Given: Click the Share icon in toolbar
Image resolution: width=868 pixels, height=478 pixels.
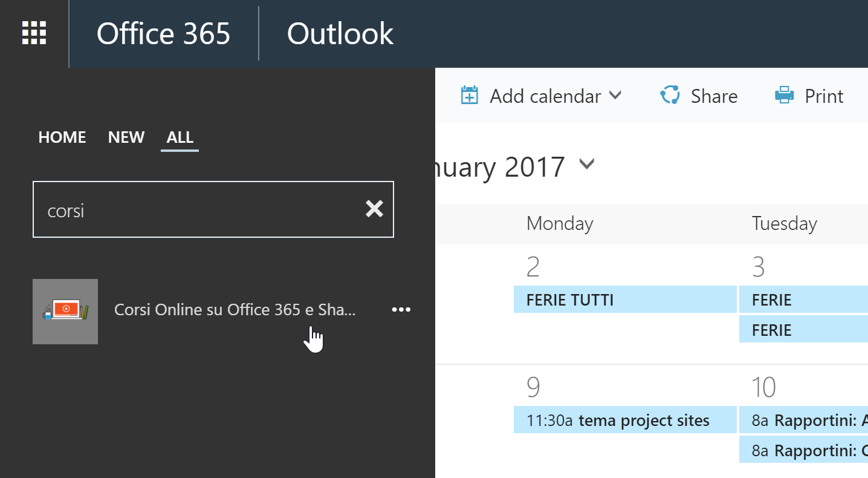Looking at the screenshot, I should (x=670, y=96).
